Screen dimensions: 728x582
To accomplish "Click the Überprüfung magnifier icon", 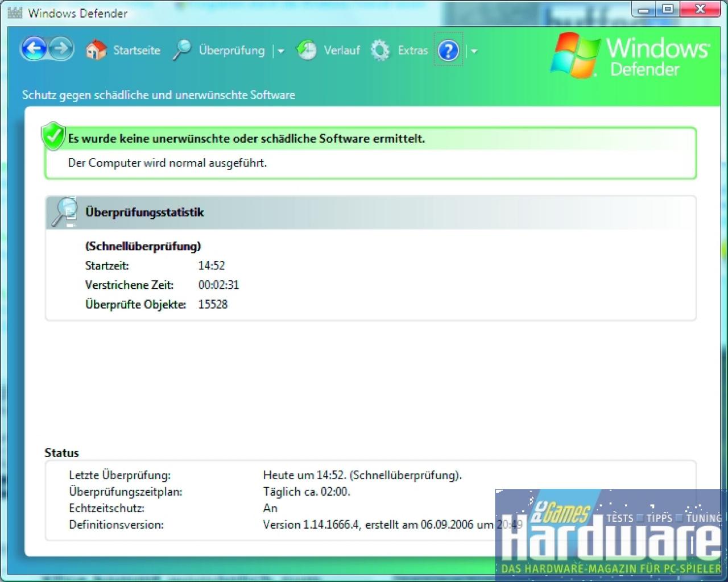I will point(182,50).
